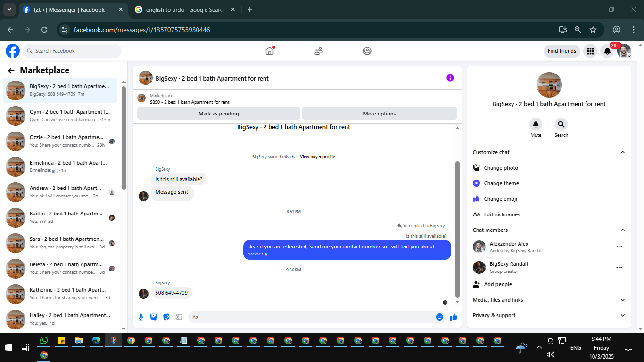The width and height of the screenshot is (644, 362).
Task: Click the voice clip microphone icon
Action: pos(140,317)
